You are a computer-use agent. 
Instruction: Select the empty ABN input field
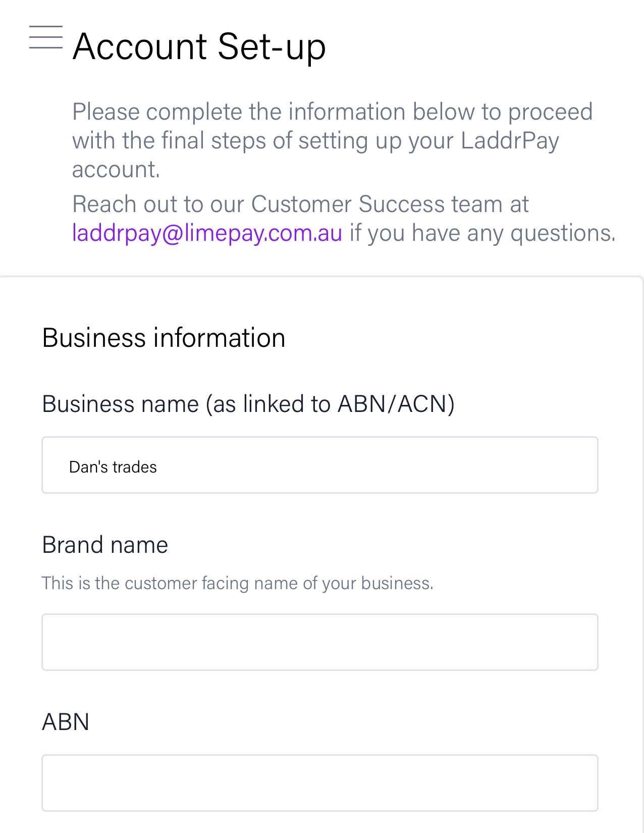(320, 783)
